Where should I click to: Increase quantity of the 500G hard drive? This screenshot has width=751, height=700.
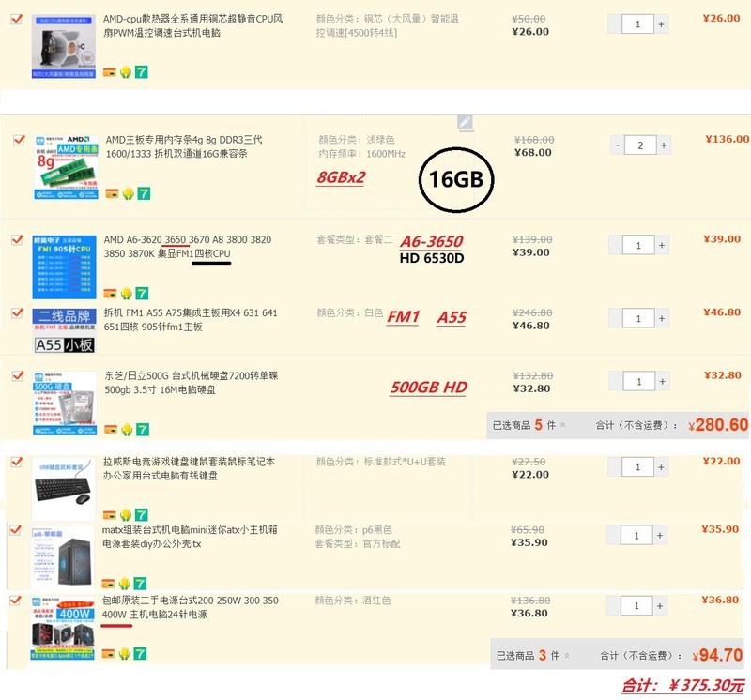(663, 382)
